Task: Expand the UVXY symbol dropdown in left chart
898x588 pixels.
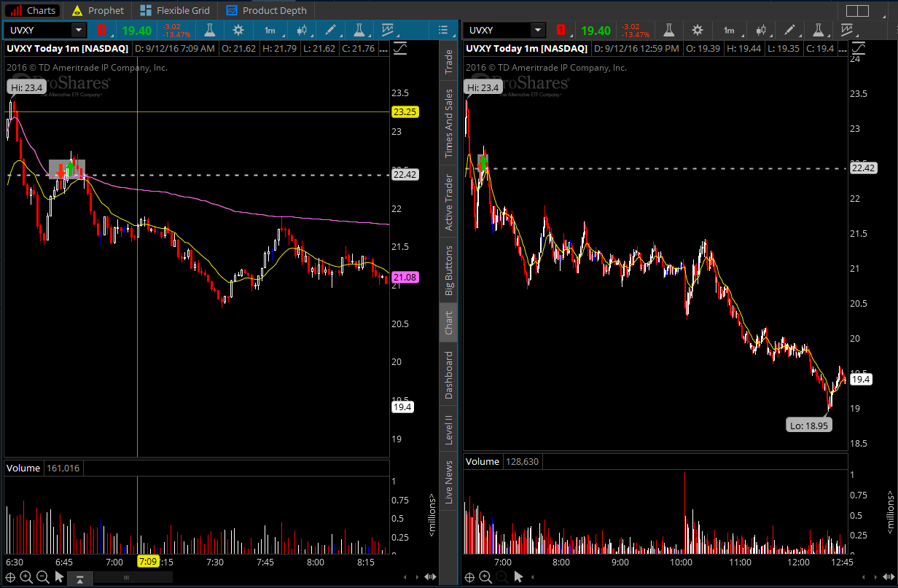Action: click(78, 30)
